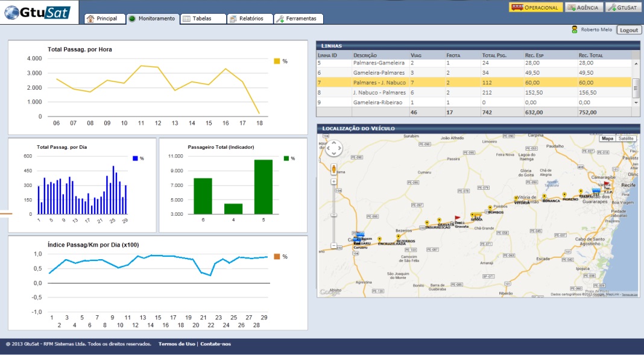Drop the Street View pegman icon
The height and width of the screenshot is (355, 644).
(333, 169)
